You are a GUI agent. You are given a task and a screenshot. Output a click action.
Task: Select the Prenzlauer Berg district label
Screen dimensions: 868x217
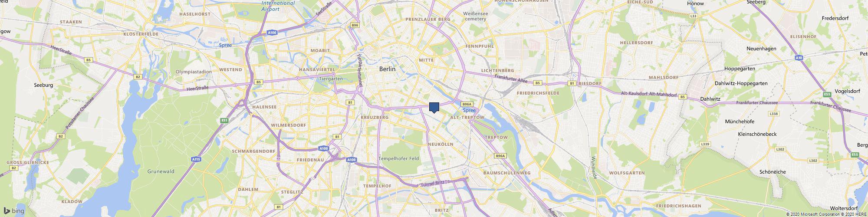[427, 20]
